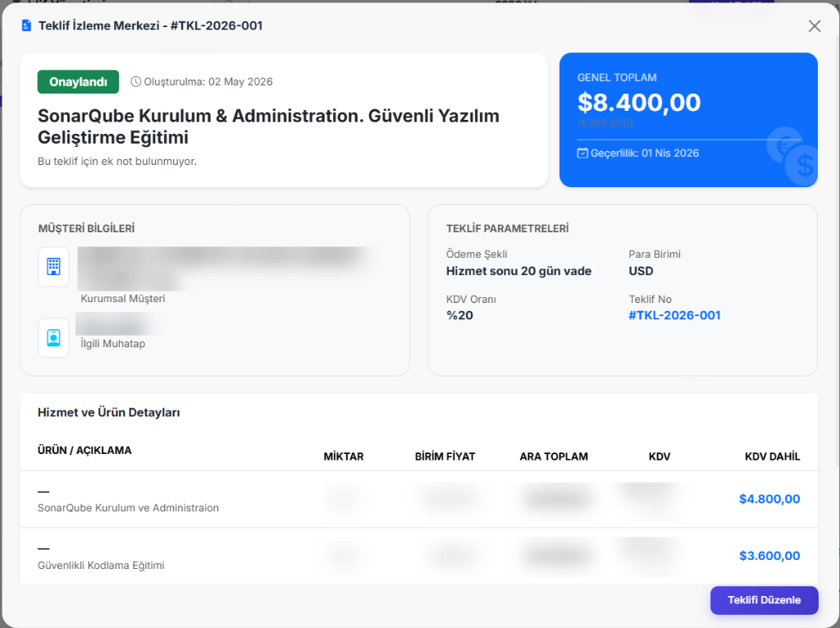Click the KDV column header
The height and width of the screenshot is (628, 840).
(659, 456)
